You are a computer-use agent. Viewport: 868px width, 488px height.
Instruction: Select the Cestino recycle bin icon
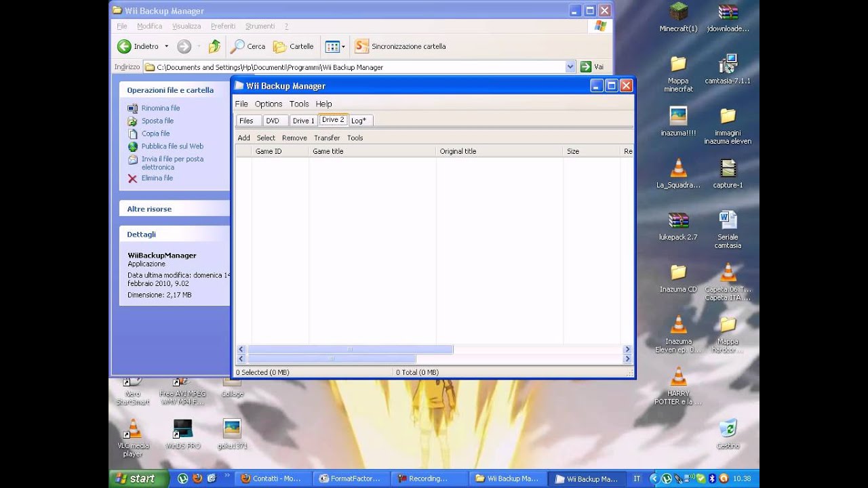point(728,434)
